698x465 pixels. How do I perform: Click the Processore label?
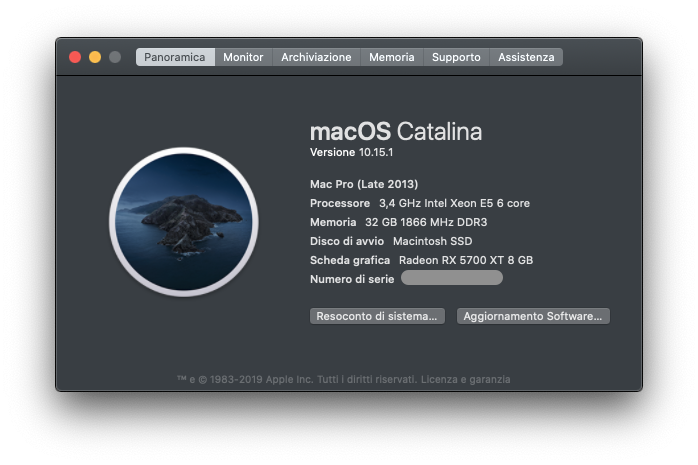[340, 203]
